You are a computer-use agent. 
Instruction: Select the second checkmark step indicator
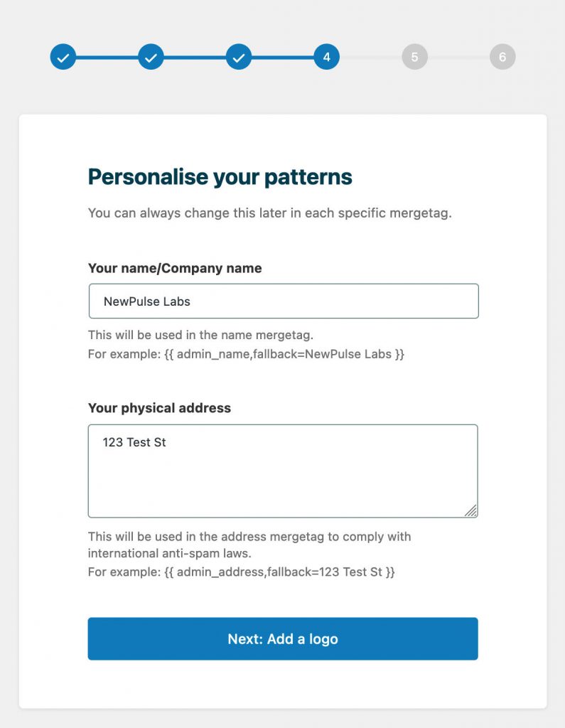(150, 56)
